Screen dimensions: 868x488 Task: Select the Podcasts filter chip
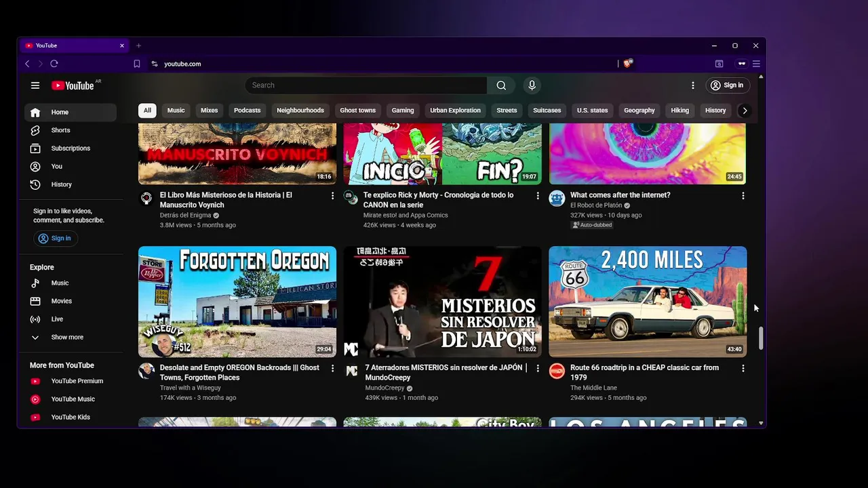248,110
